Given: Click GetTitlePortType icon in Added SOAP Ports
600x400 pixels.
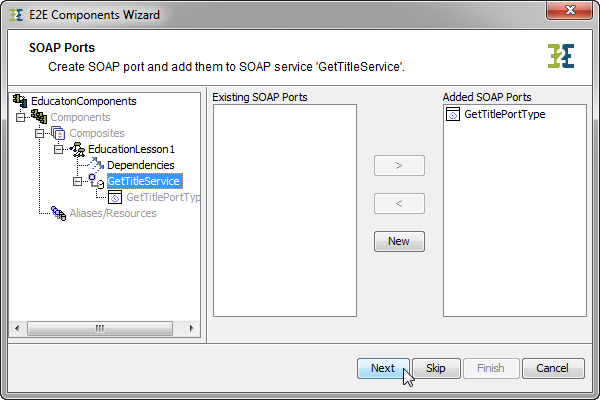Looking at the screenshot, I should (453, 115).
